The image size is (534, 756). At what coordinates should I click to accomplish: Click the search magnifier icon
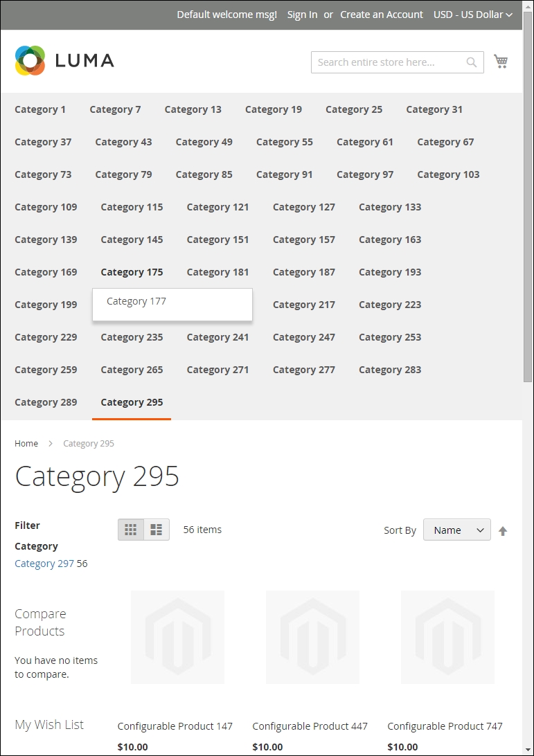[x=471, y=62]
